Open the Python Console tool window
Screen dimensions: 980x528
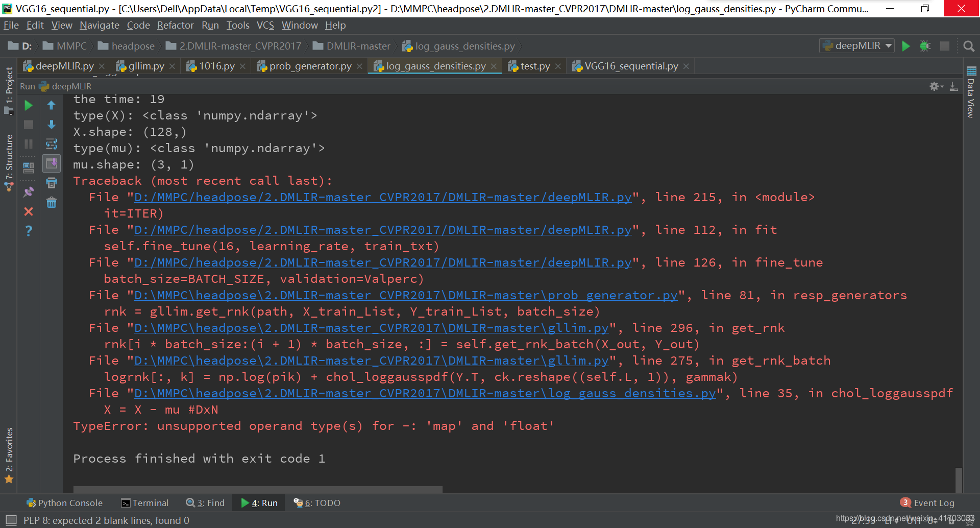coord(65,503)
